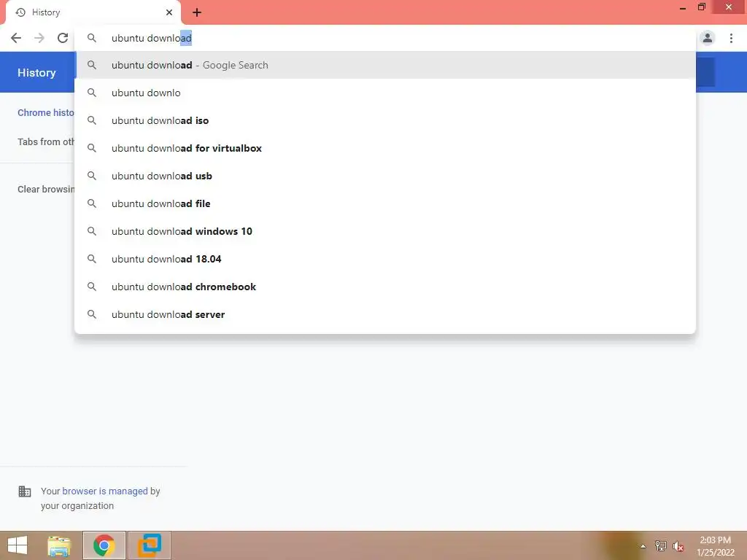
Task: Click the forward navigation arrow
Action: tap(39, 38)
